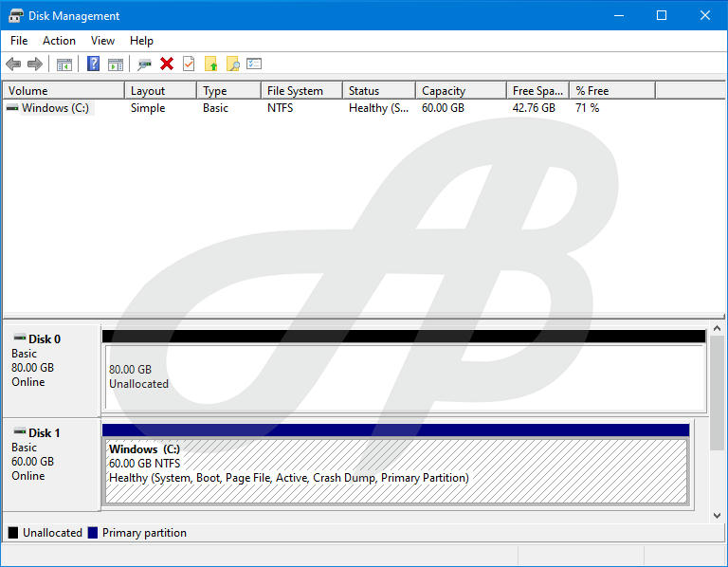Click the disk pane vertical scrollbar thumb
The image size is (728, 567).
coord(717,393)
